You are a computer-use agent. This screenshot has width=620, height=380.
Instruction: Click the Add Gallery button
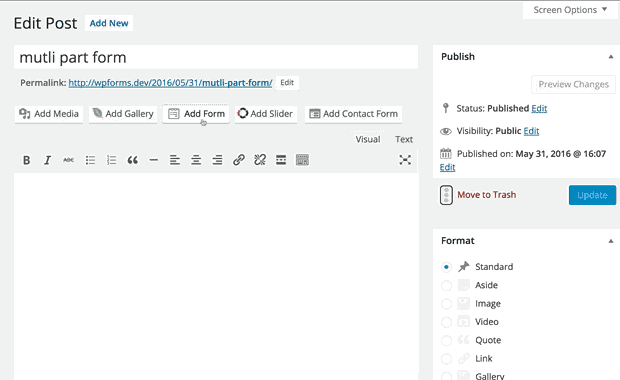(x=123, y=114)
